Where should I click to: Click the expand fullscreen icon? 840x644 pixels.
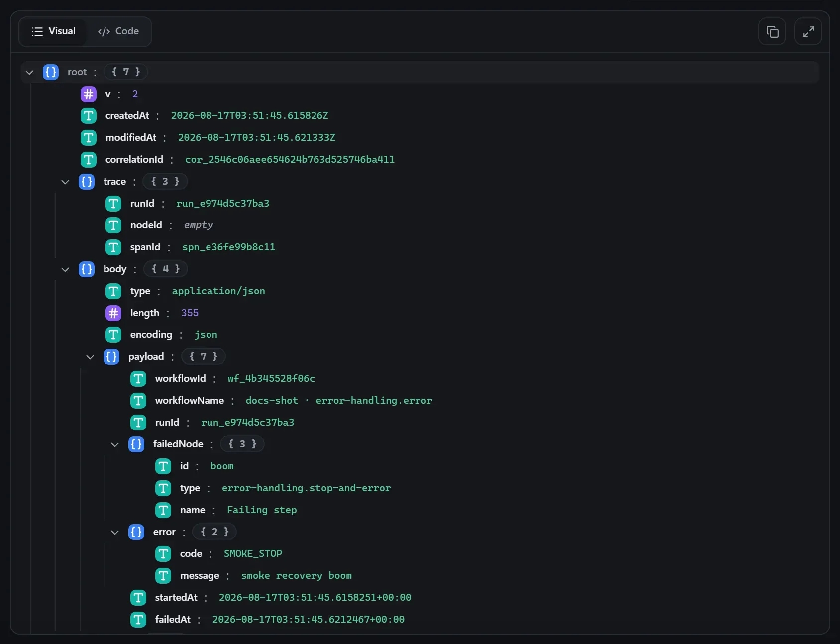tap(808, 32)
